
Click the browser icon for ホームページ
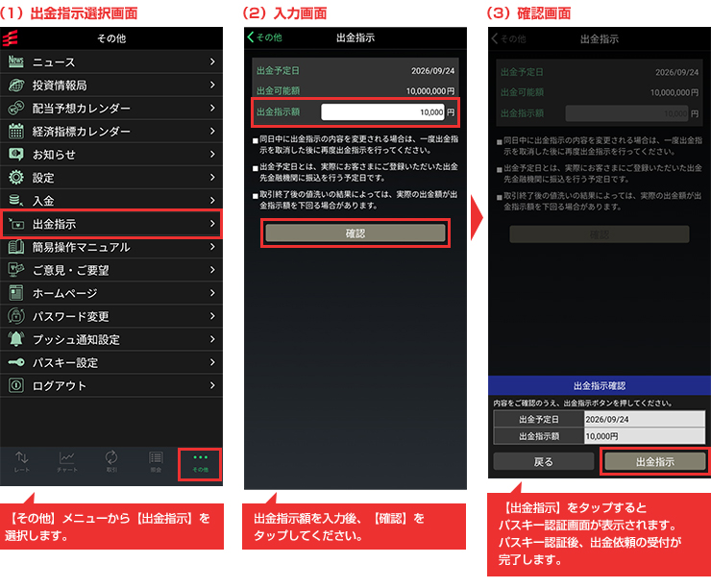[16, 293]
